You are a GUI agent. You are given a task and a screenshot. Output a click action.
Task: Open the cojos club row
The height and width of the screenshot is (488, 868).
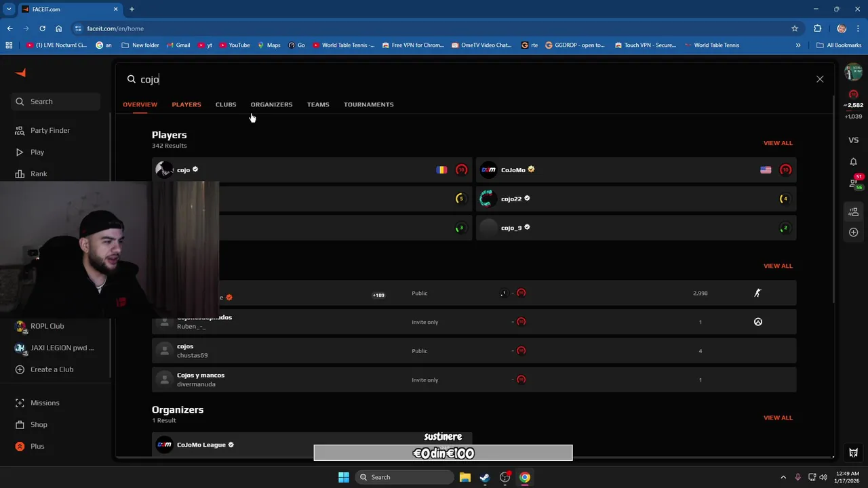(474, 351)
